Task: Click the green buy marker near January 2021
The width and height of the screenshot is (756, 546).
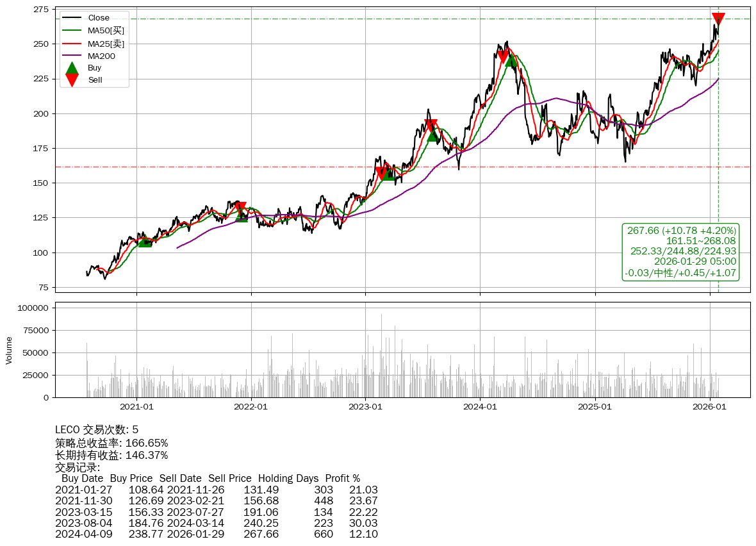Action: [145, 241]
